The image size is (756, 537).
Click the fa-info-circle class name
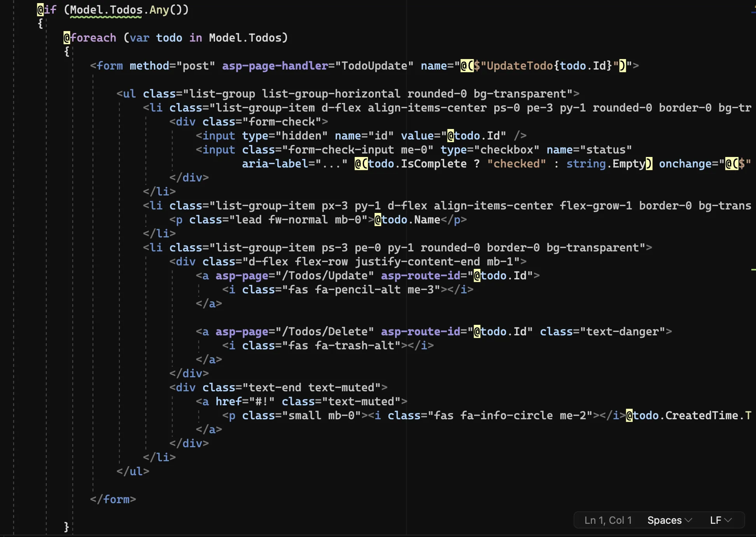click(x=506, y=415)
